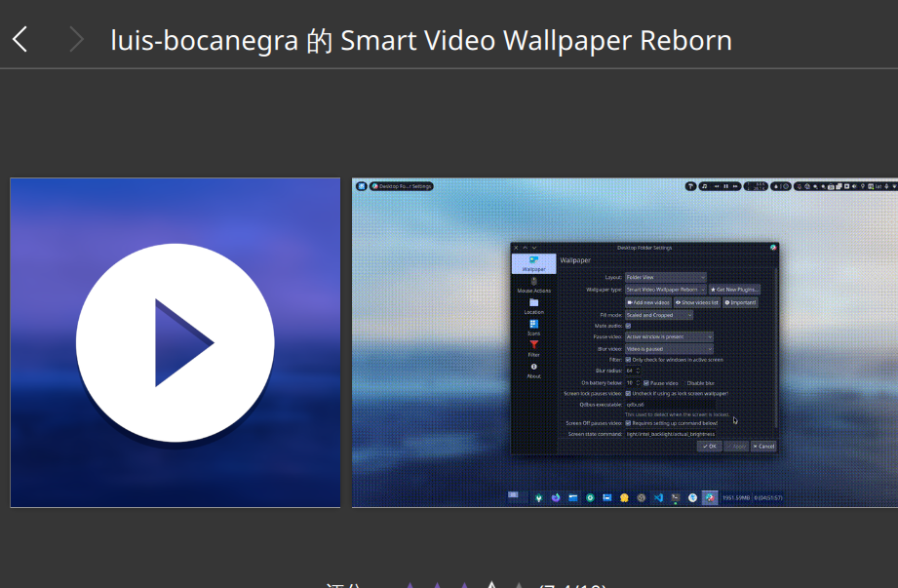Toggle Only check for windows in active screen

tap(628, 360)
